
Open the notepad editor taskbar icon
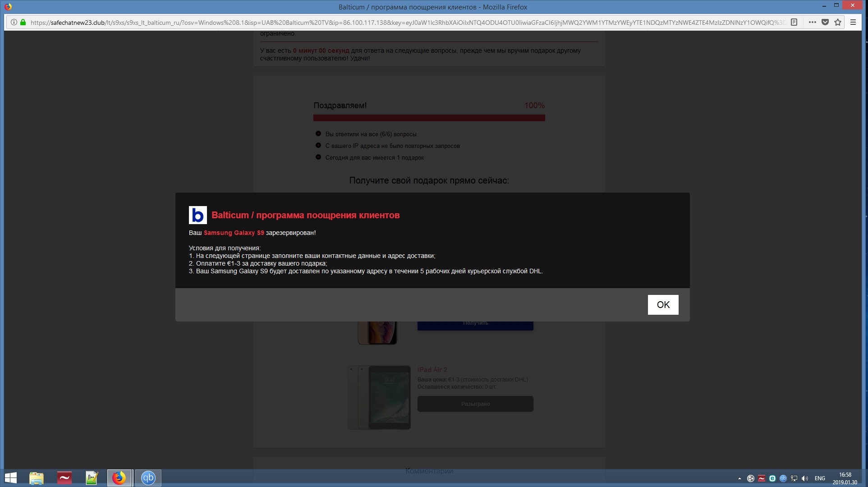[x=92, y=478]
